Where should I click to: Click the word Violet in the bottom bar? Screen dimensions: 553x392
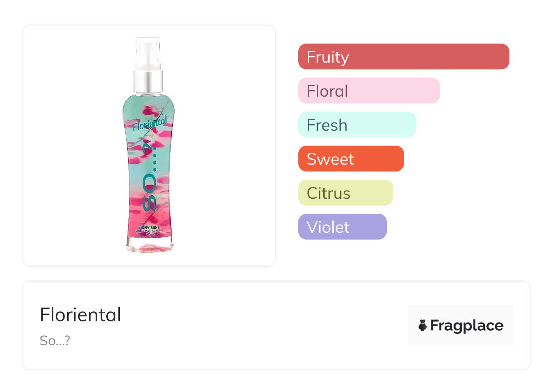(327, 227)
